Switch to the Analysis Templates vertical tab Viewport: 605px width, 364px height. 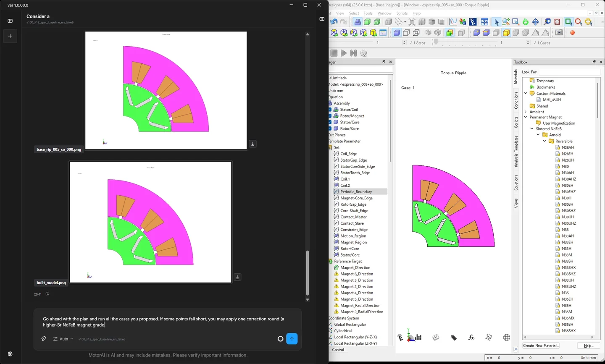(516, 151)
